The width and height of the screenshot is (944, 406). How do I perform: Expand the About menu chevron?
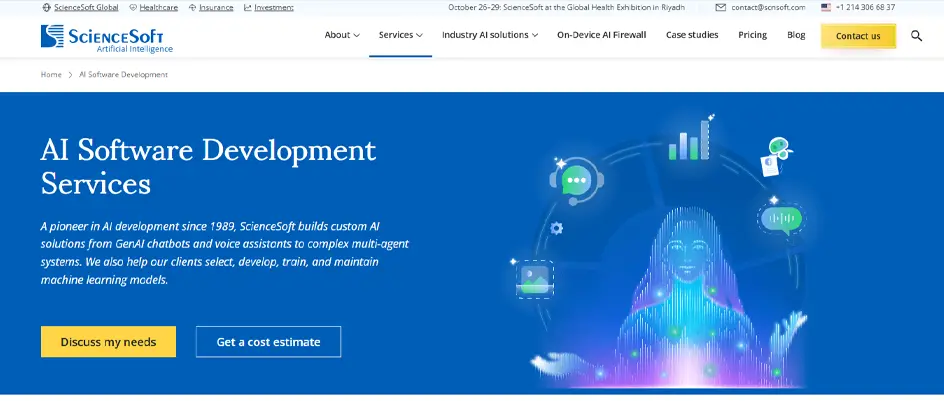(x=356, y=36)
